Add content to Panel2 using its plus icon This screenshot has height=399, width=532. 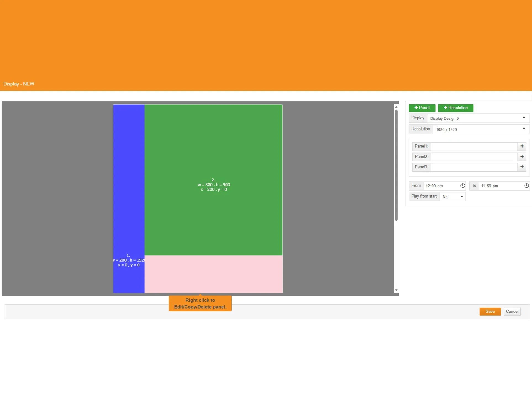click(522, 157)
